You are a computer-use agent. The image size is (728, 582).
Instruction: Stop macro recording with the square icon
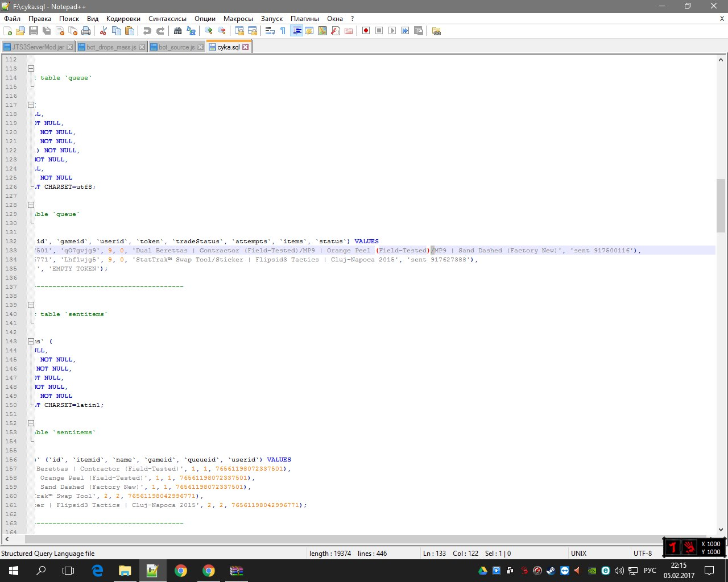coord(379,31)
